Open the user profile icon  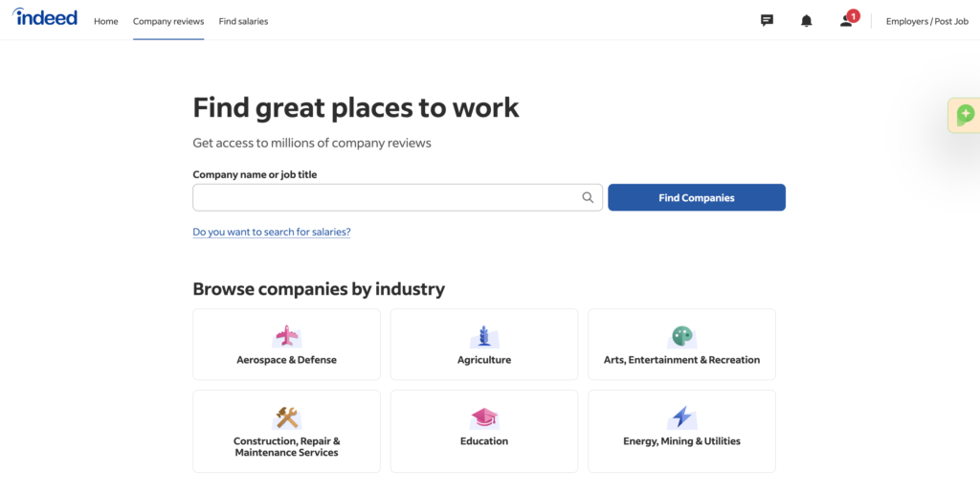[846, 21]
